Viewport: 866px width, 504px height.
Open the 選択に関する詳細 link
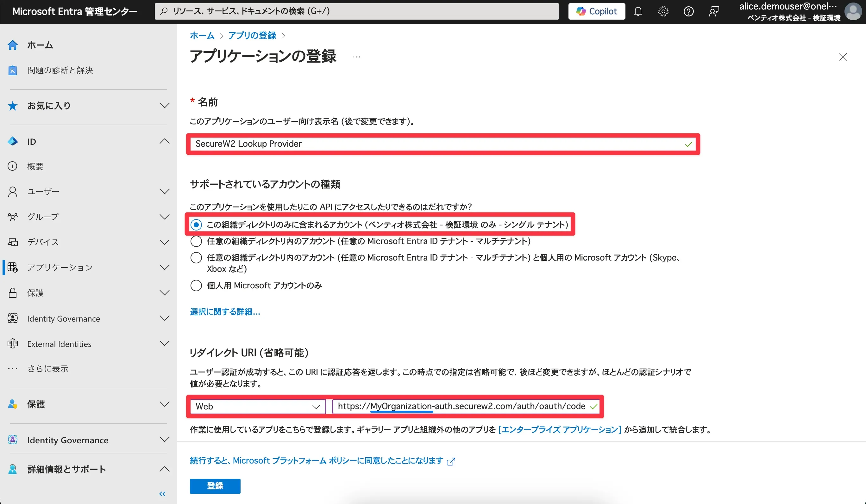[x=225, y=312]
